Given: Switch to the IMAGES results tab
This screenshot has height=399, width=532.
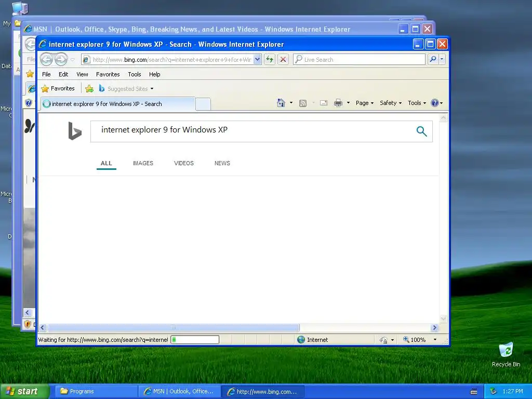Looking at the screenshot, I should (x=143, y=163).
